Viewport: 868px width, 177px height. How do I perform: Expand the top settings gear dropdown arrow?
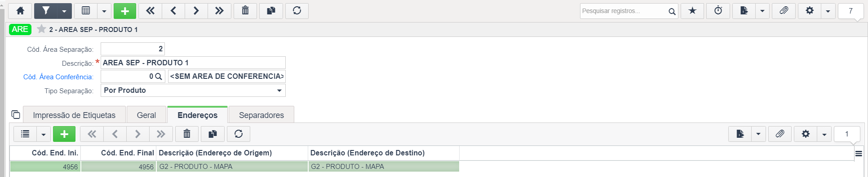828,11
